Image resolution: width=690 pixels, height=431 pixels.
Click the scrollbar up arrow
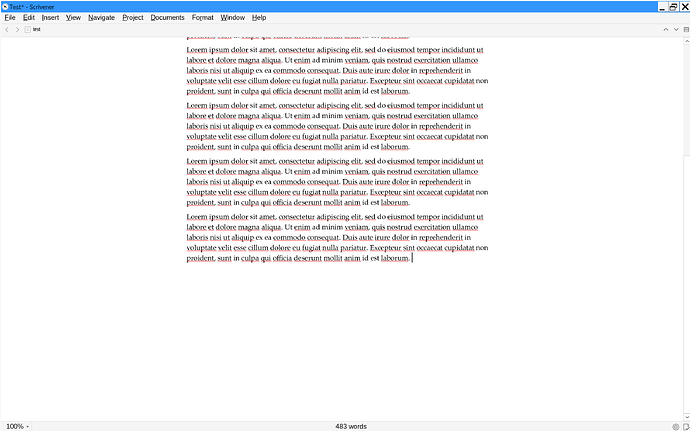[x=686, y=41]
